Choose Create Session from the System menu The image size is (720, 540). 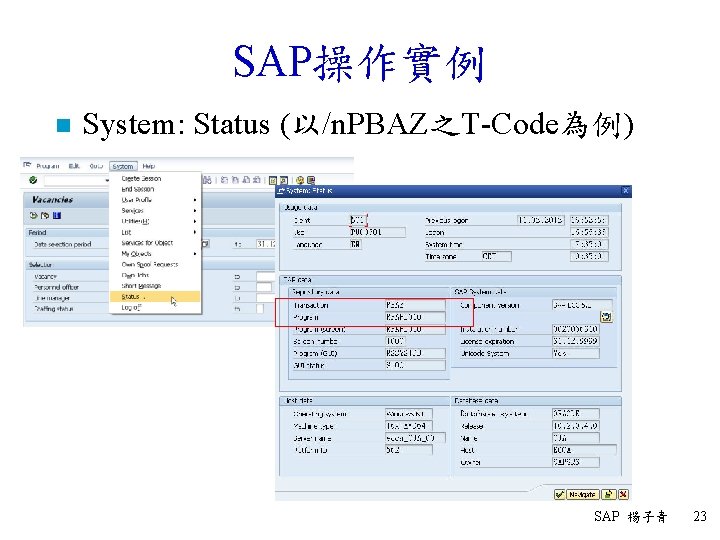tap(155, 179)
